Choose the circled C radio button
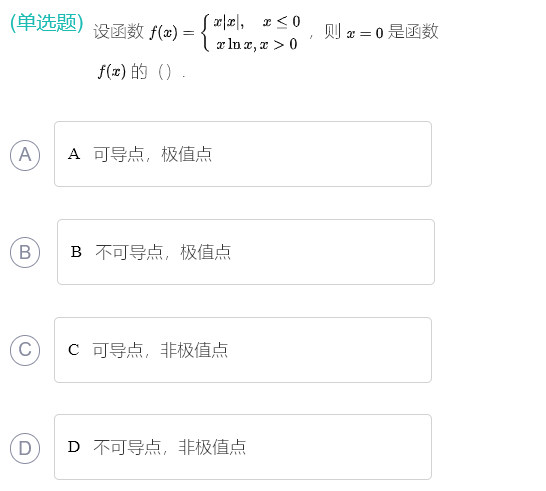 [x=25, y=350]
